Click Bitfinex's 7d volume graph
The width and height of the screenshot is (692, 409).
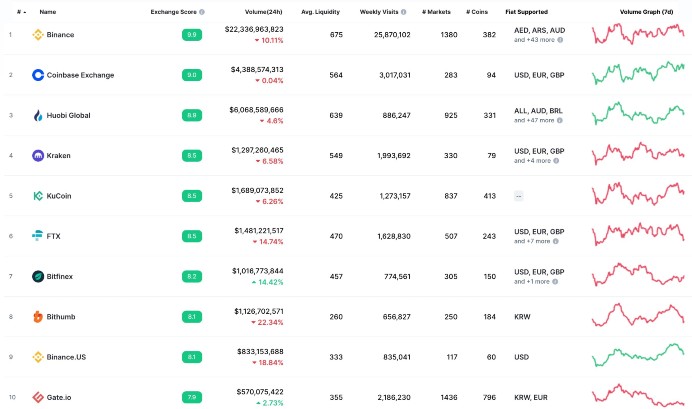(638, 274)
